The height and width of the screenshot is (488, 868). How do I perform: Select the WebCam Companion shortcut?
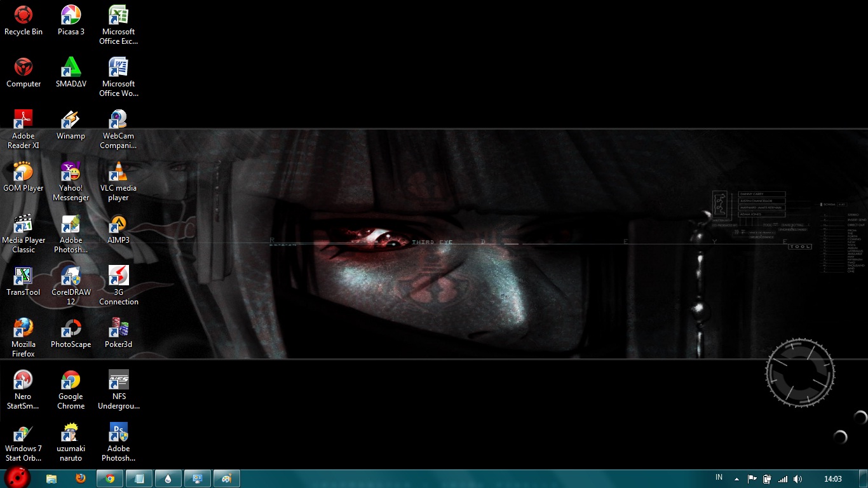[x=118, y=130]
